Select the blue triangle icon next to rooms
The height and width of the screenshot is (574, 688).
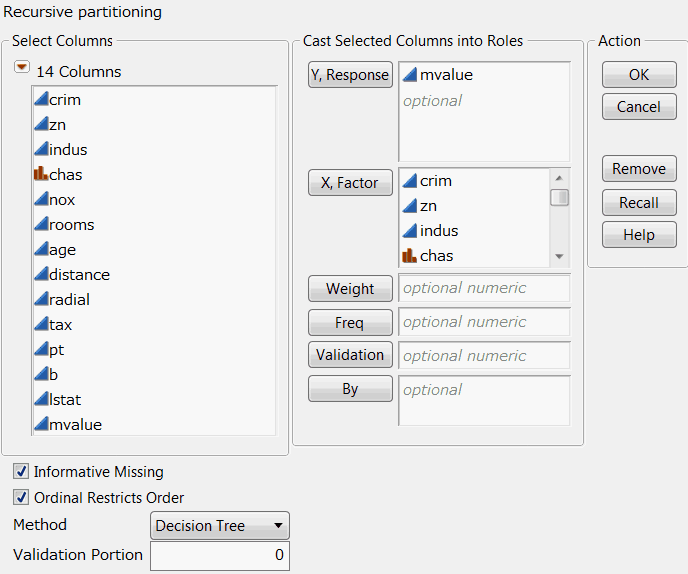[x=41, y=225]
